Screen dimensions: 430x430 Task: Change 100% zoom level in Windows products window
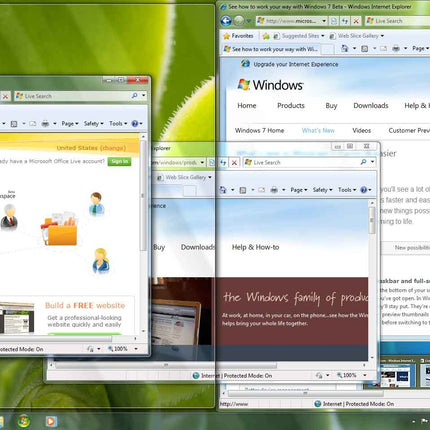click(x=350, y=375)
